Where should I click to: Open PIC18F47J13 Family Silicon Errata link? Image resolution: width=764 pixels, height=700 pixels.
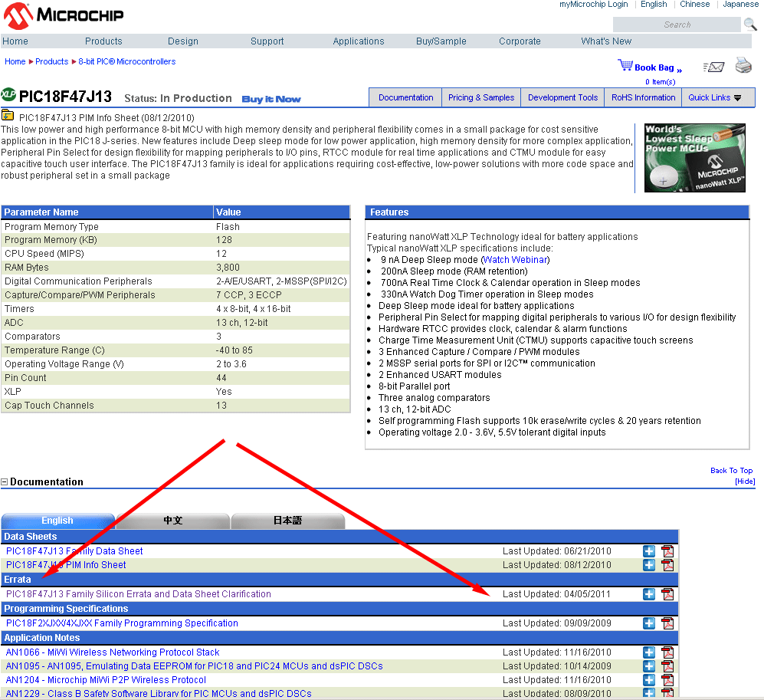point(139,594)
